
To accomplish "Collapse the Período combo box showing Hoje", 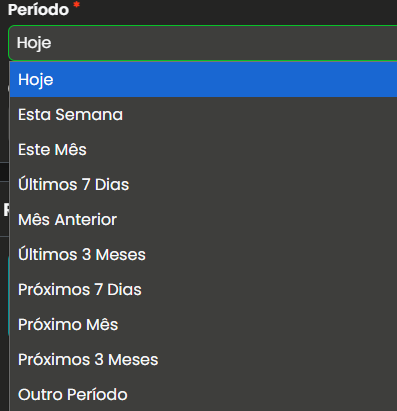I will coord(203,43).
